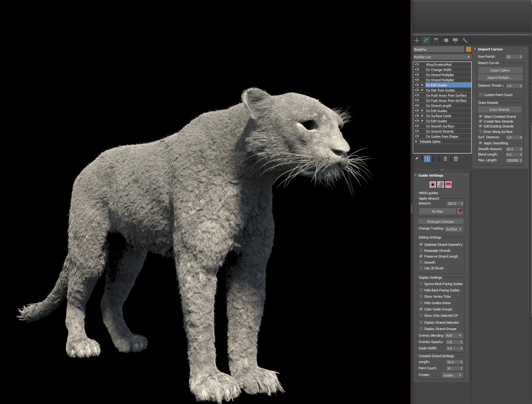
Task: Open the Motion panel icon
Action: pos(446,40)
